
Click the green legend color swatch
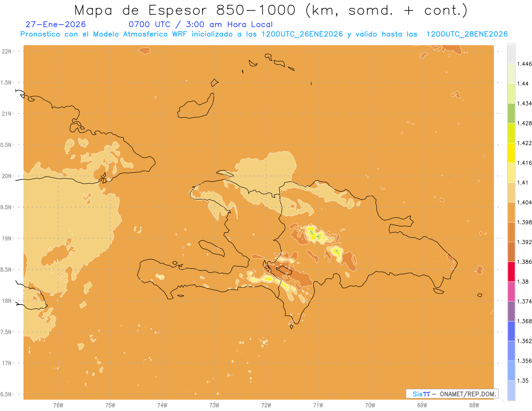point(511,113)
